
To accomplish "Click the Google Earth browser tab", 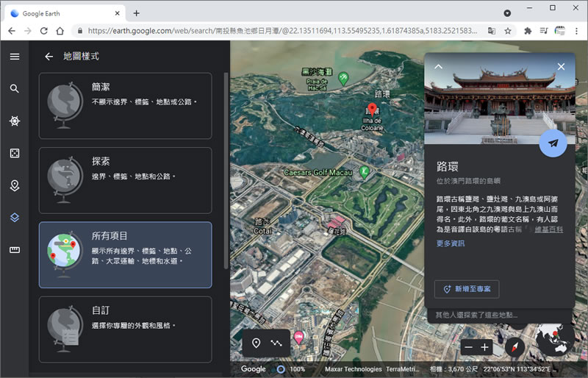I will click(x=64, y=13).
